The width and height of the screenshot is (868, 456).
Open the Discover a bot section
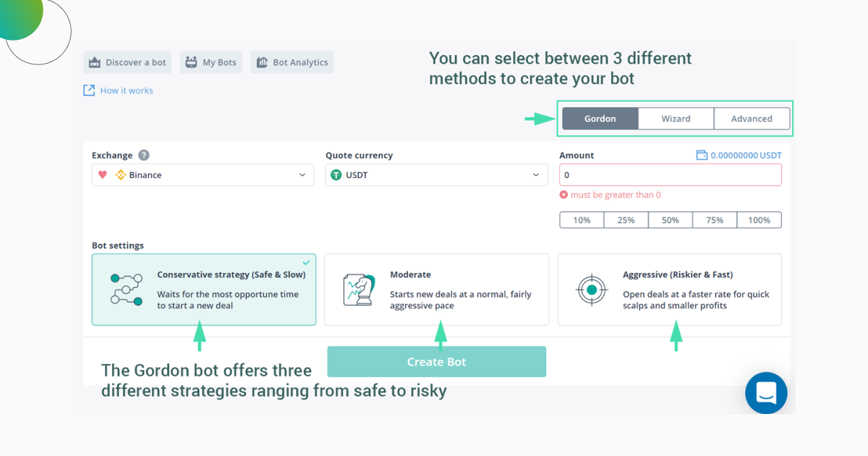(x=127, y=62)
